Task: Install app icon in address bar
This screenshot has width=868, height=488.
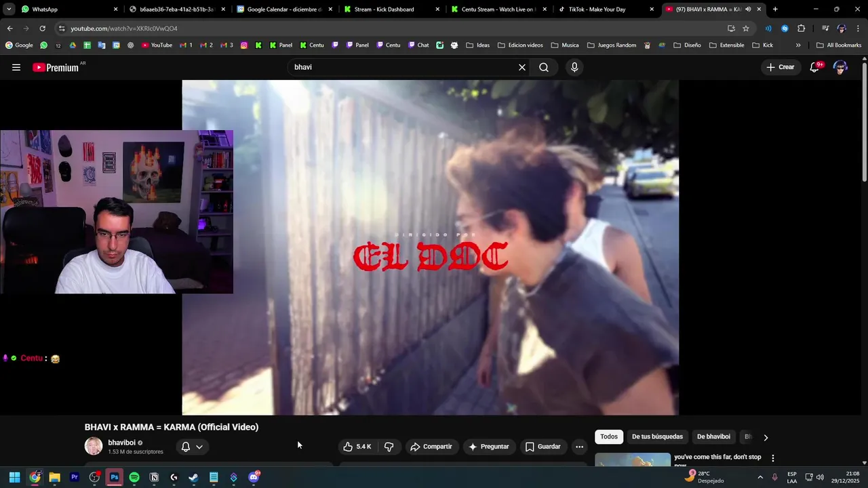Action: tap(731, 28)
